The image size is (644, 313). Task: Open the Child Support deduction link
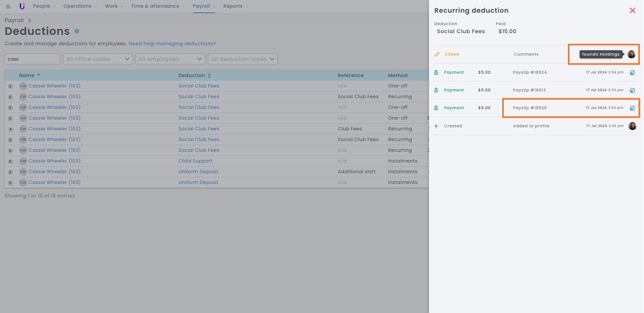[195, 161]
